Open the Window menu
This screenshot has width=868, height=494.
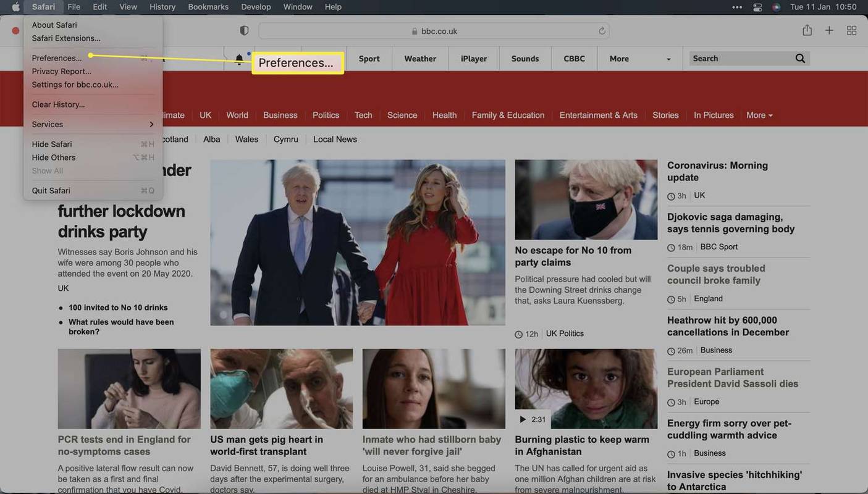[298, 7]
